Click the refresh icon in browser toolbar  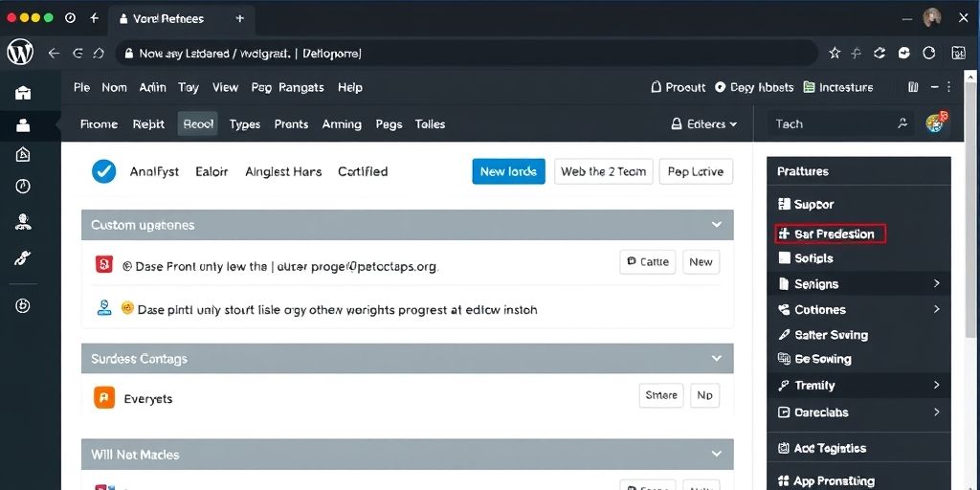coord(880,54)
